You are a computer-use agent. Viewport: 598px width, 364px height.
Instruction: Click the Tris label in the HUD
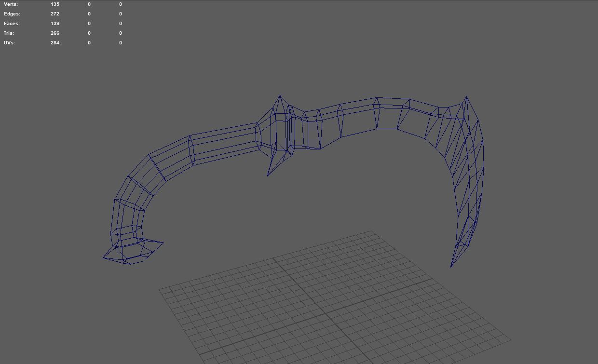(10, 33)
